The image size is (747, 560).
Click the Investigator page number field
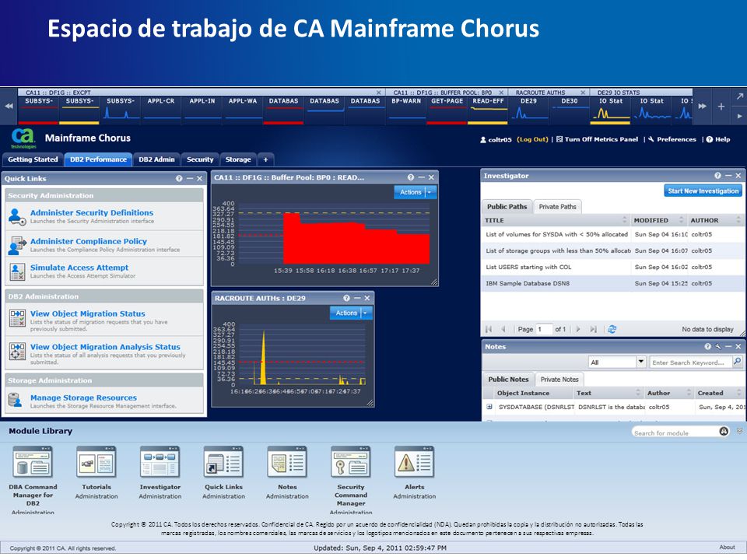point(544,329)
